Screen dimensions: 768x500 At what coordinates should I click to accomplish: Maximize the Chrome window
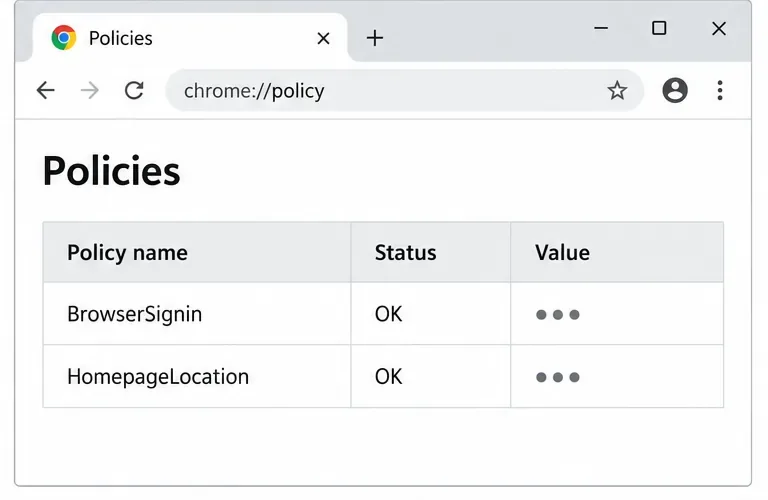tap(659, 28)
